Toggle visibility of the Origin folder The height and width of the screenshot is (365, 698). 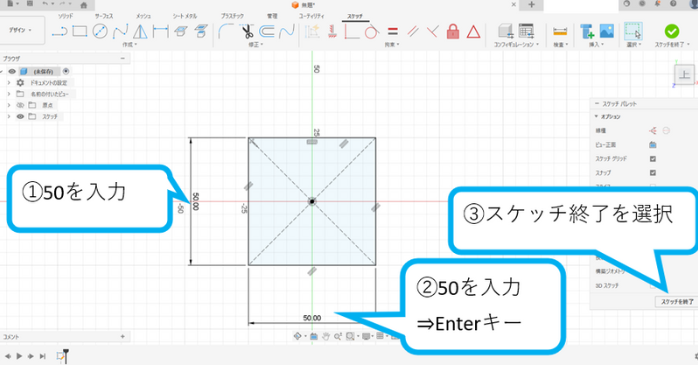(20, 105)
